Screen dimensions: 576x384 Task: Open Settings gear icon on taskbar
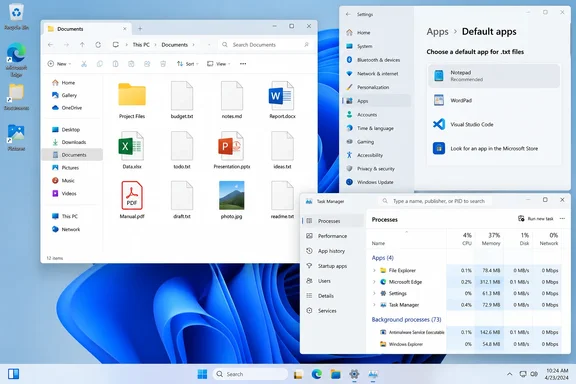pyautogui.click(x=354, y=374)
